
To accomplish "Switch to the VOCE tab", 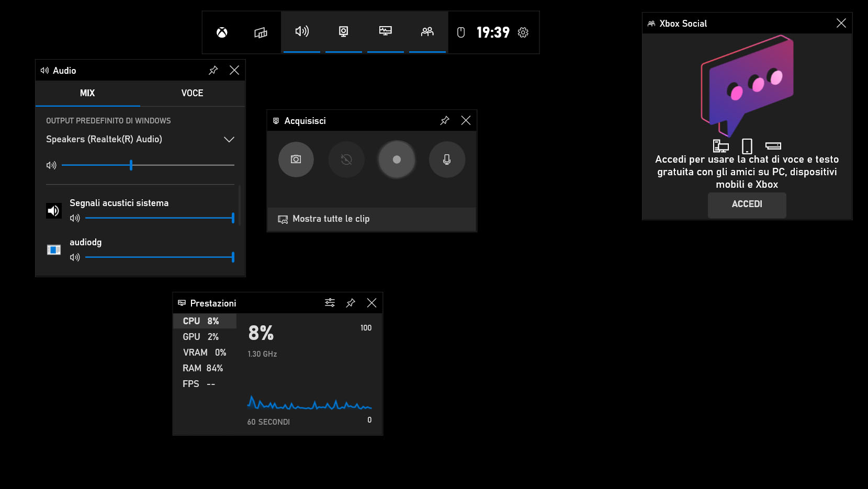I will 192,93.
